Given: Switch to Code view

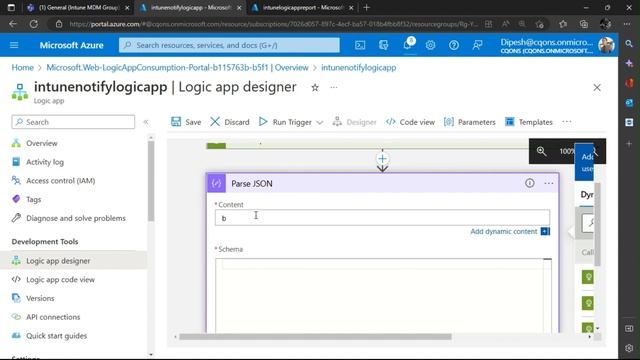Looking at the screenshot, I should 410,122.
